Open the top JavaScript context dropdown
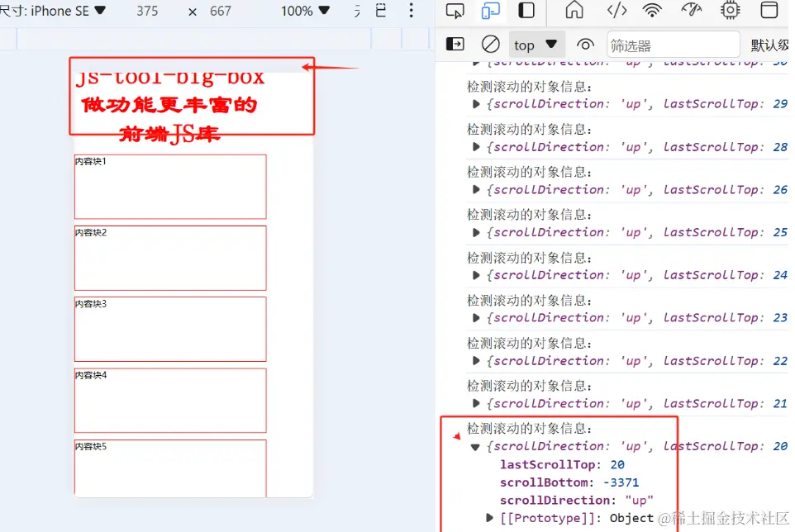Screen dimensions: 795x532 (536, 45)
